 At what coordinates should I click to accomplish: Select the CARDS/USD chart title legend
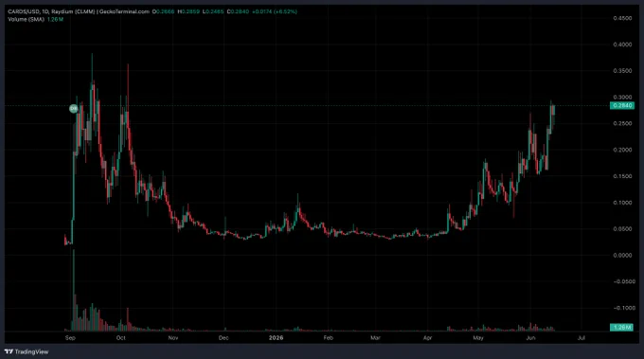(79, 11)
